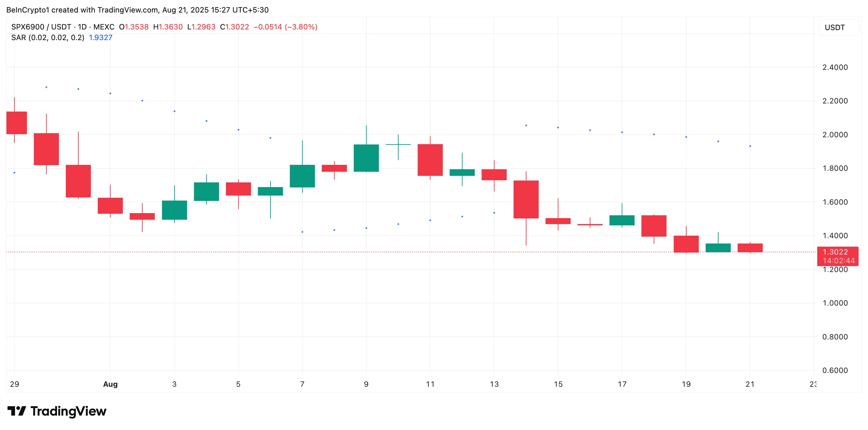
Task: Click the 2.4000 price axis label
Action: 835,67
